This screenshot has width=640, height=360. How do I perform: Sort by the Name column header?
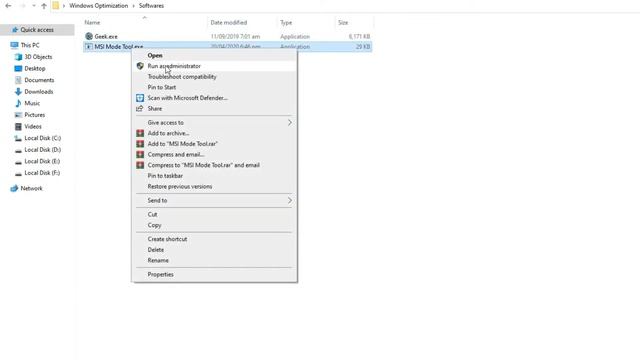92,22
